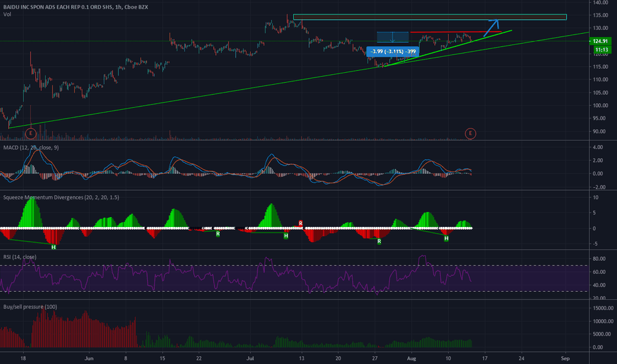Click the BAIDU INC SPON ADS chart title
This screenshot has width=617, height=364.
pos(75,7)
